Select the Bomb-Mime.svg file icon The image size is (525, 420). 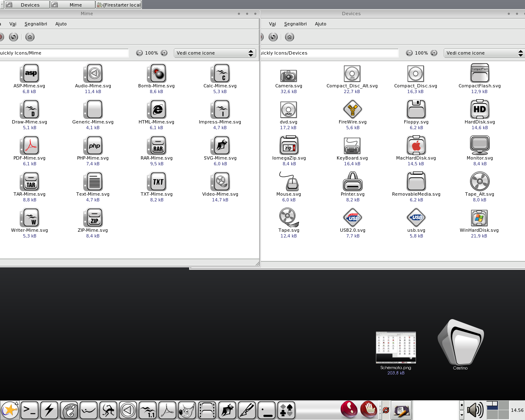157,73
